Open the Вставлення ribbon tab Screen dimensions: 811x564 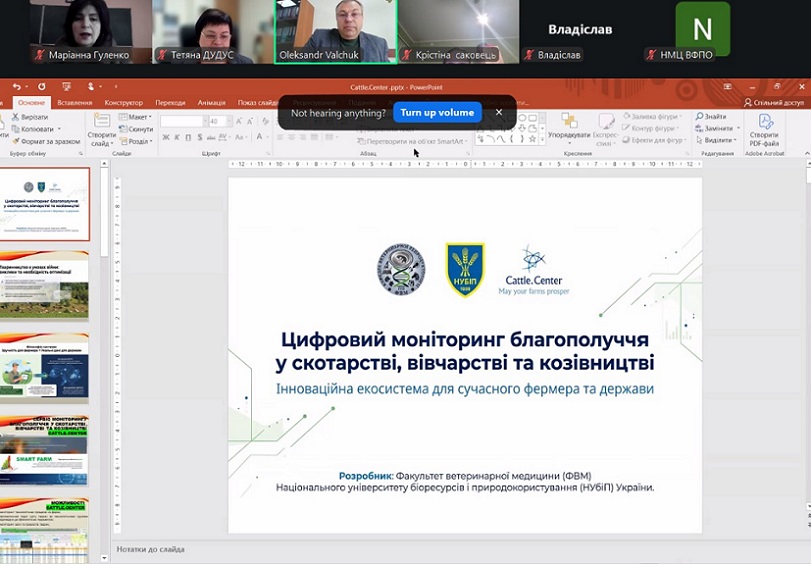click(75, 102)
